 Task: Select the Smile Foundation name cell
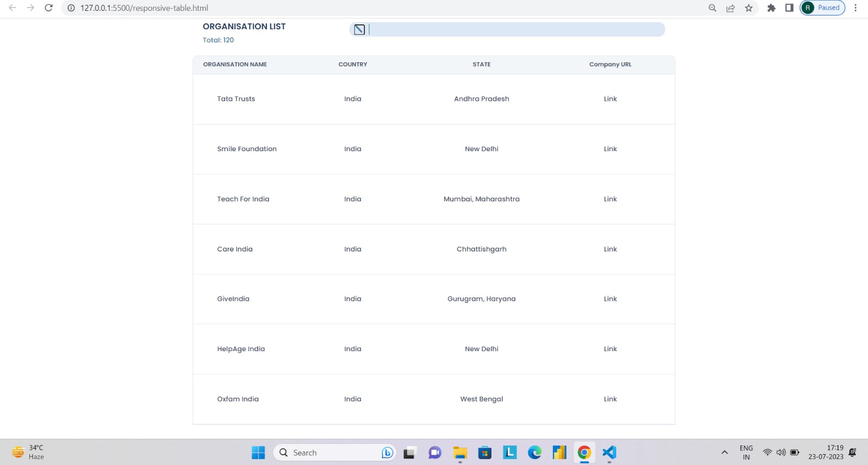pos(247,149)
